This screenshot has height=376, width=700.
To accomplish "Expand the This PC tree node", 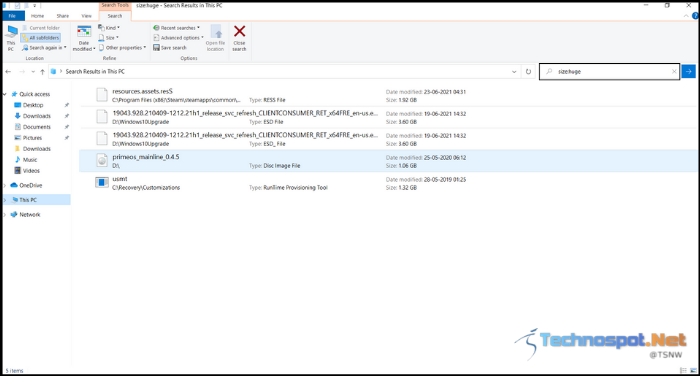I will click(x=5, y=200).
